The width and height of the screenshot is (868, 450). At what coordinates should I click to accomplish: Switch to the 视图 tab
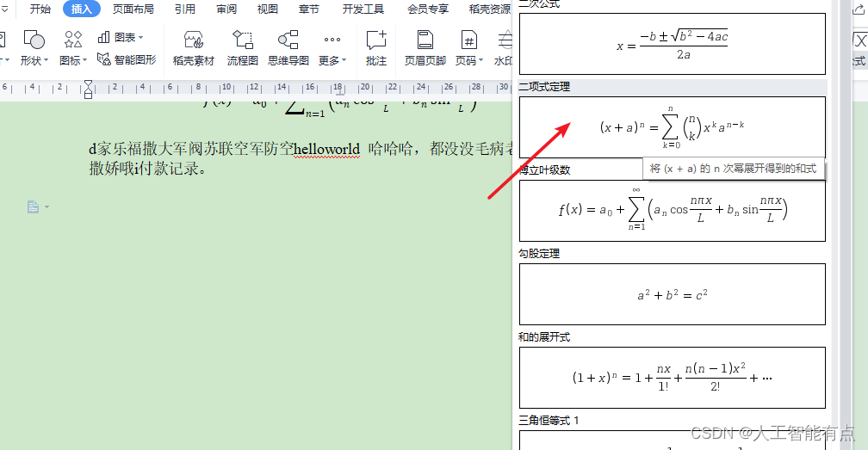(x=267, y=9)
